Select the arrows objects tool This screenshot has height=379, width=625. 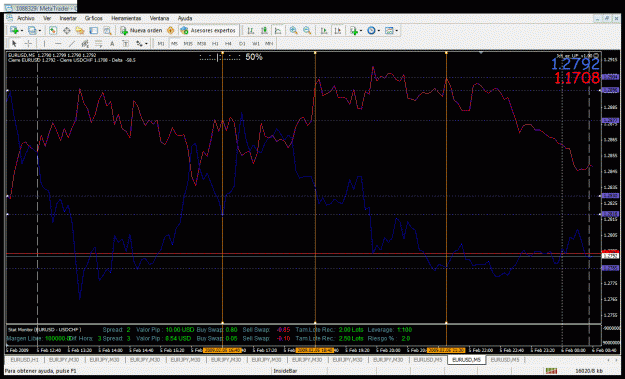pyautogui.click(x=139, y=43)
